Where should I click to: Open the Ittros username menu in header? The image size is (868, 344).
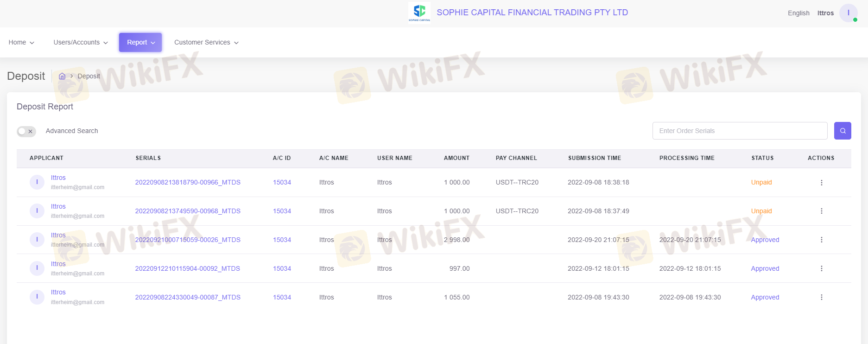tap(825, 13)
